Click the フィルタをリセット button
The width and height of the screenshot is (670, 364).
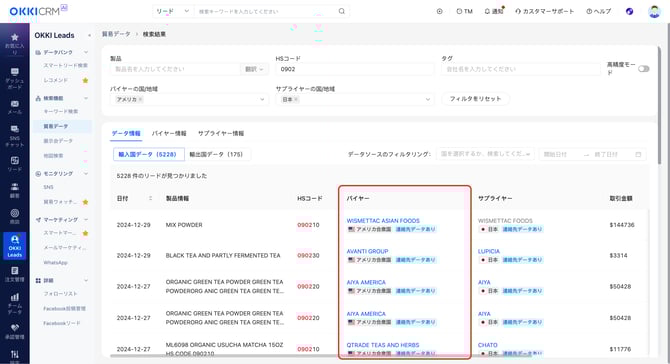(x=475, y=99)
